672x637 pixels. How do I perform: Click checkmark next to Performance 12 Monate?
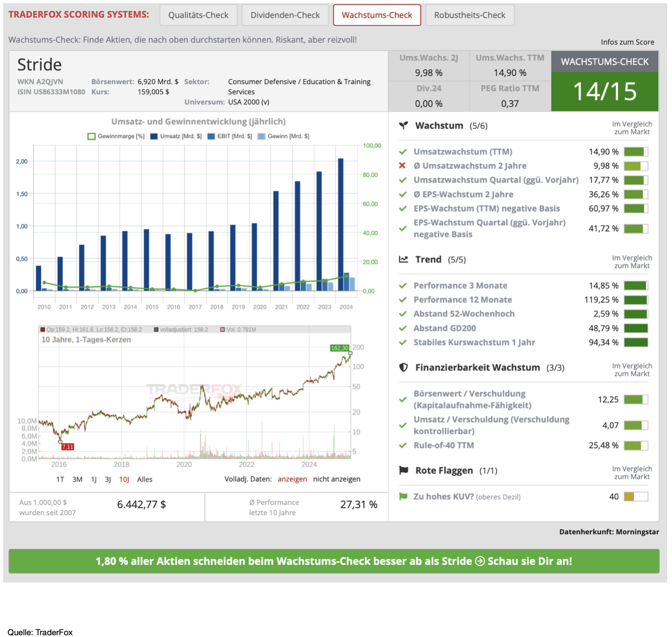[403, 300]
